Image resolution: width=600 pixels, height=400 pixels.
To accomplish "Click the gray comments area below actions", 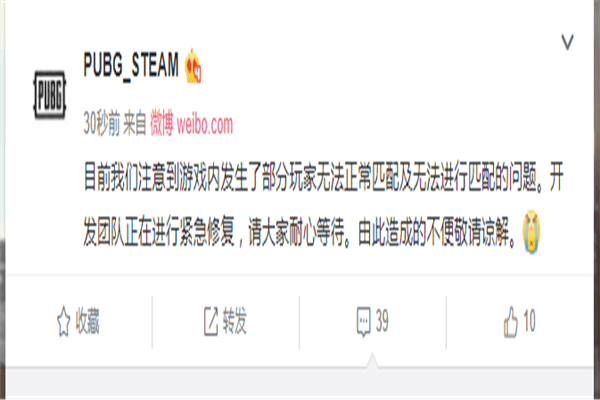I will coord(300,382).
